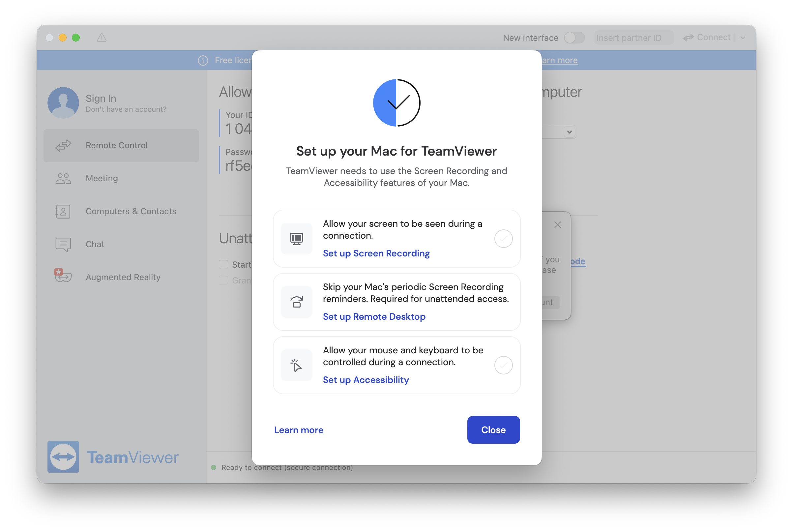
Task: Expand the Connect dropdown arrow
Action: pyautogui.click(x=743, y=38)
